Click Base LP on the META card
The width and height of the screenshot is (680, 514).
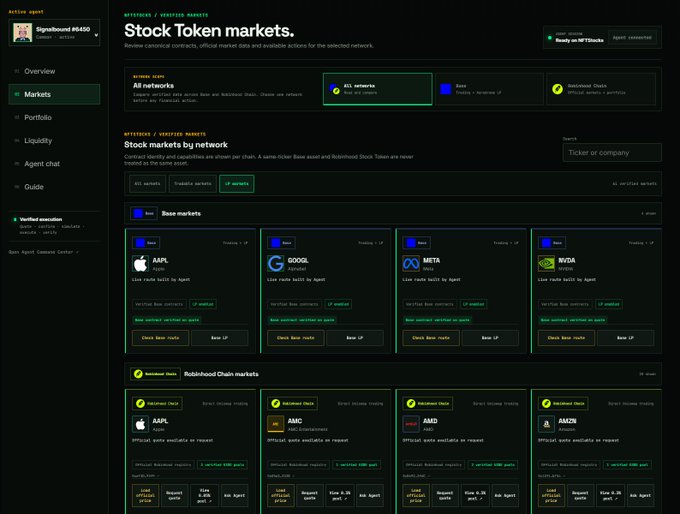[490, 338]
